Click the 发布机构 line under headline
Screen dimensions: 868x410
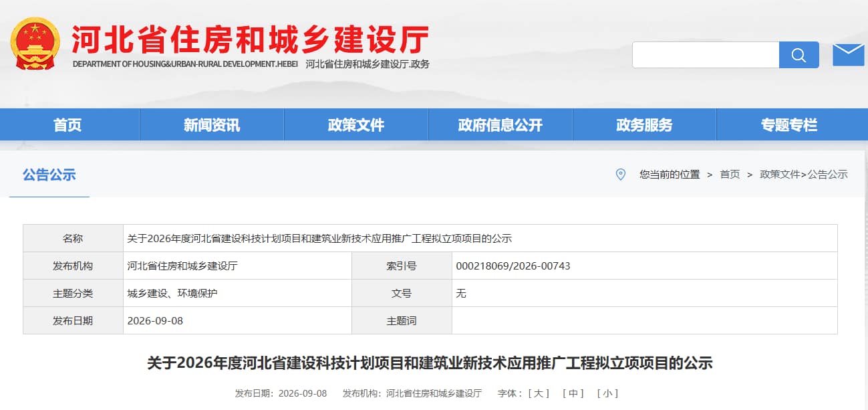[412, 393]
